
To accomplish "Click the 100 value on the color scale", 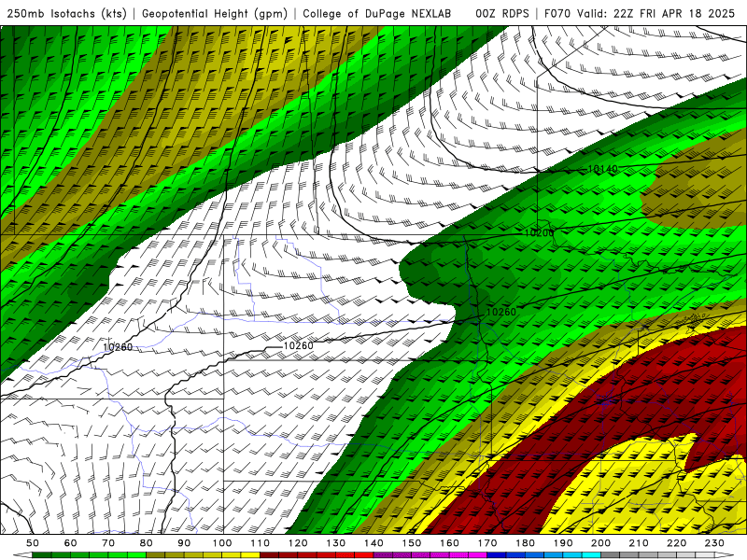I will click(222, 543).
